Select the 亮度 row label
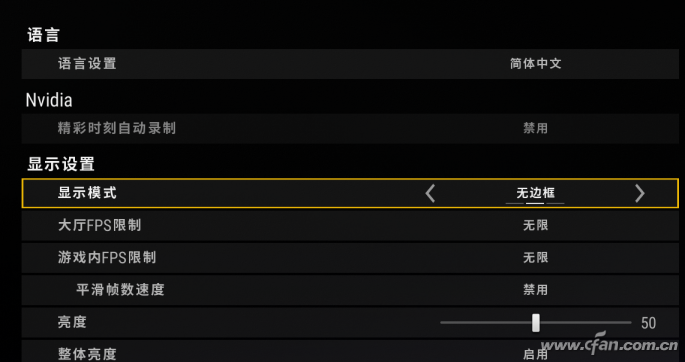The image size is (685, 362). tap(72, 322)
